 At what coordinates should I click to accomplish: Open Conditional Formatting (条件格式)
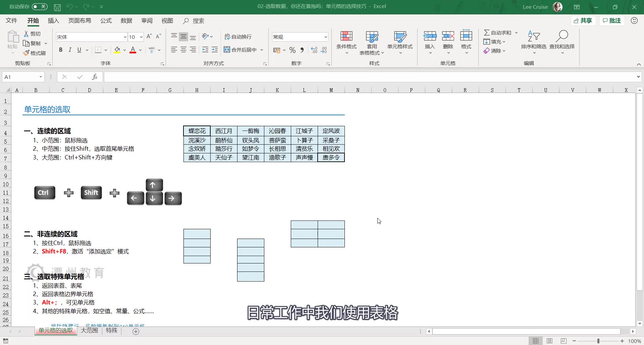346,43
